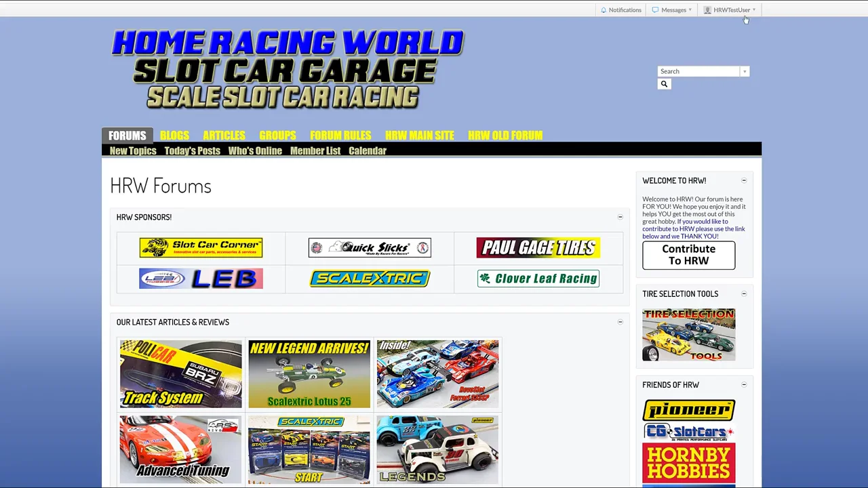
Task: Click into the Search text field
Action: point(698,71)
